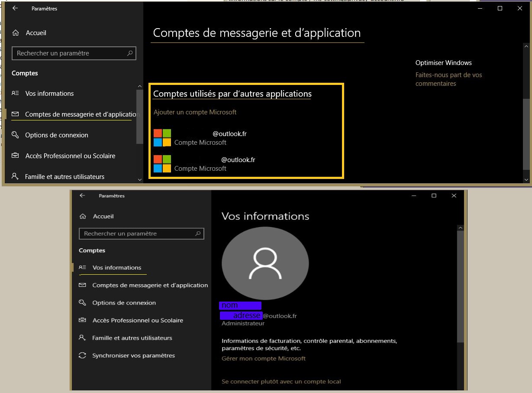Open Comptes de messagerie et d'application label in the upper window sidebar
The width and height of the screenshot is (532, 393).
pyautogui.click(x=81, y=114)
